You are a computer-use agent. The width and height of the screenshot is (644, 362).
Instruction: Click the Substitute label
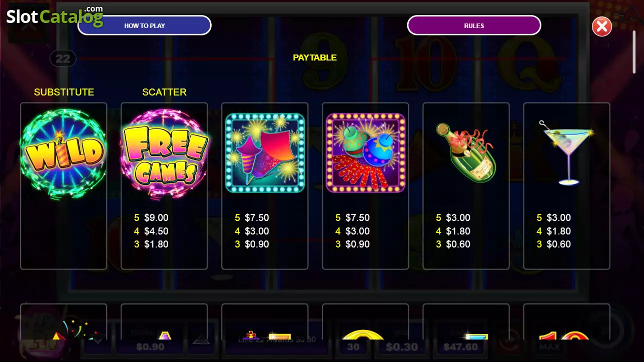[x=64, y=92]
